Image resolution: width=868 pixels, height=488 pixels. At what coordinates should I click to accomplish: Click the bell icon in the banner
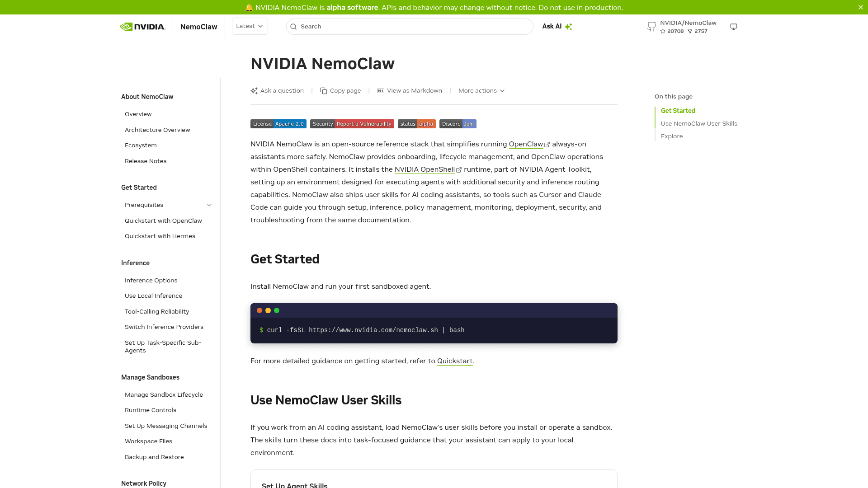click(x=249, y=7)
